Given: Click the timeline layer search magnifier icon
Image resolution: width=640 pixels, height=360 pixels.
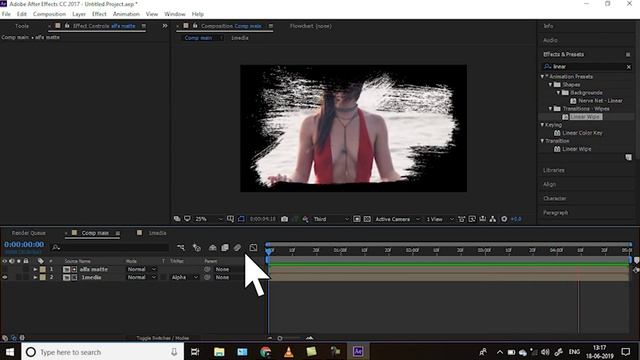Looking at the screenshot, I should point(56,247).
